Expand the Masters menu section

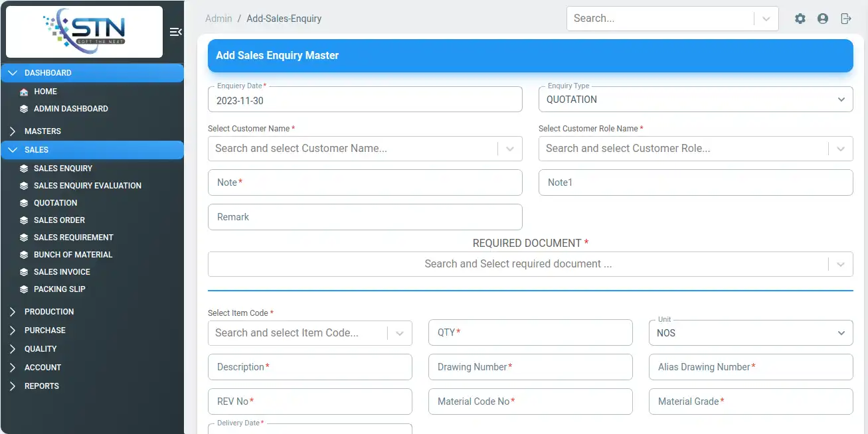pyautogui.click(x=43, y=131)
